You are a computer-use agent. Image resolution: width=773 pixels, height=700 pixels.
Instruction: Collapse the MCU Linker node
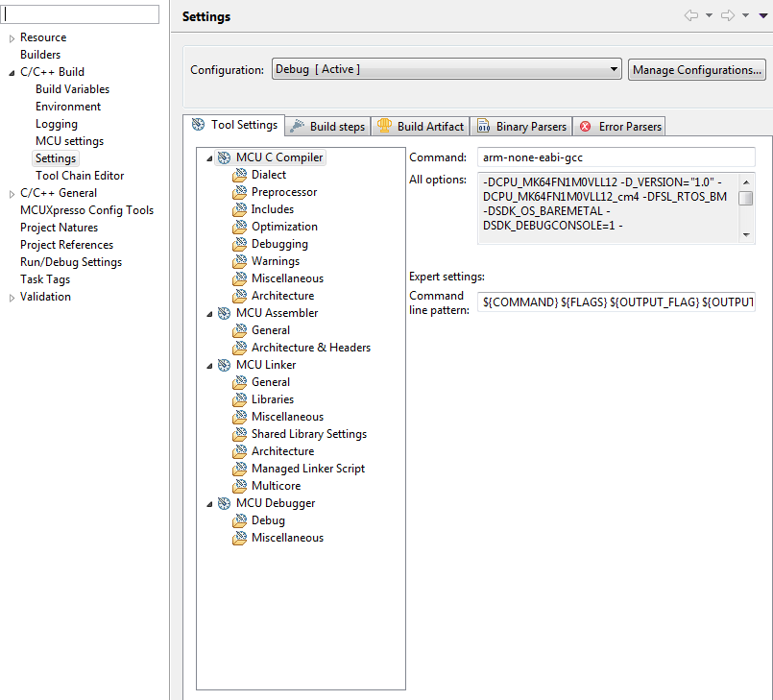point(209,366)
